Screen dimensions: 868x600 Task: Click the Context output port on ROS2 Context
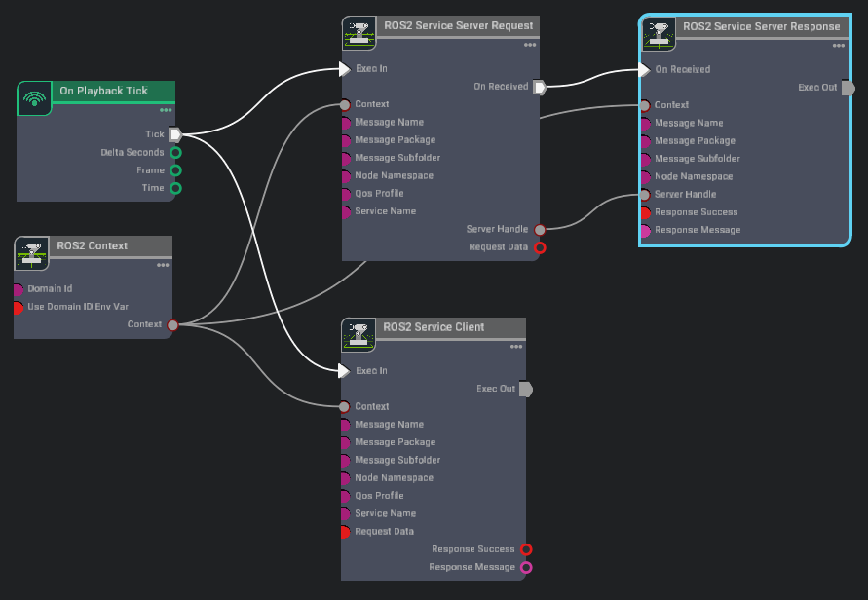click(x=172, y=324)
